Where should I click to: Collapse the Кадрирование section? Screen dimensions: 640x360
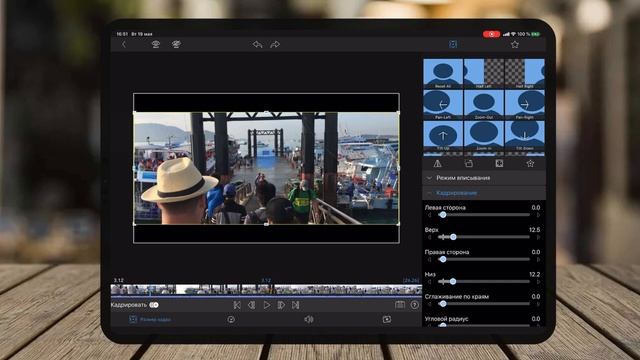(484, 193)
